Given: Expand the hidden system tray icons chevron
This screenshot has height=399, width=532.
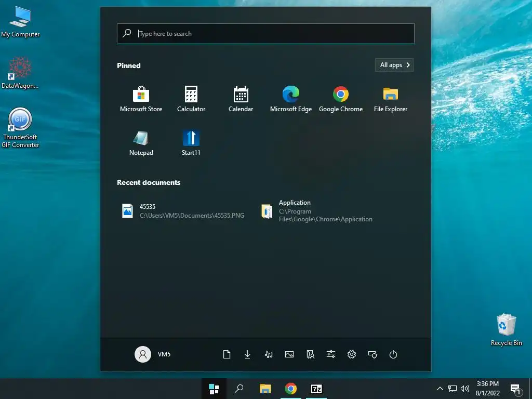Looking at the screenshot, I should click(x=440, y=389).
